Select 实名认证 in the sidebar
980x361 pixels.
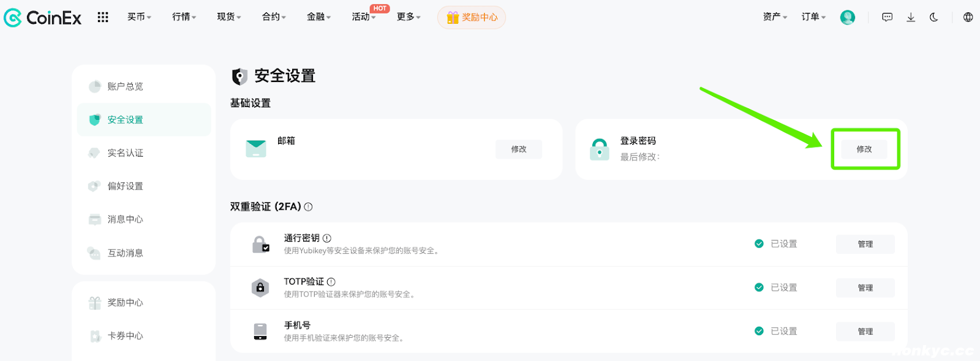pos(126,153)
